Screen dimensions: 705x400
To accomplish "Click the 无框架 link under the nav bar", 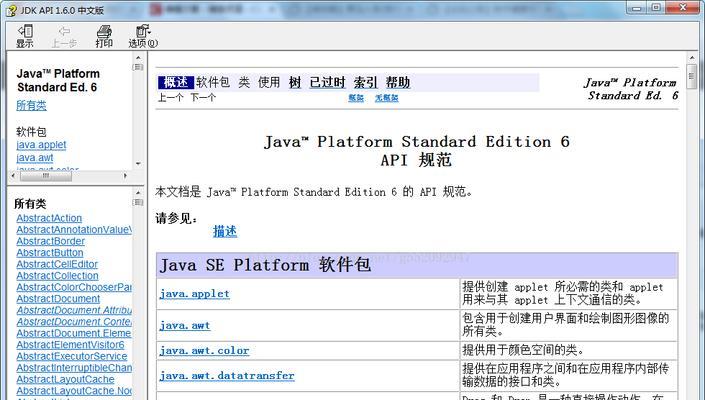I will 387,98.
